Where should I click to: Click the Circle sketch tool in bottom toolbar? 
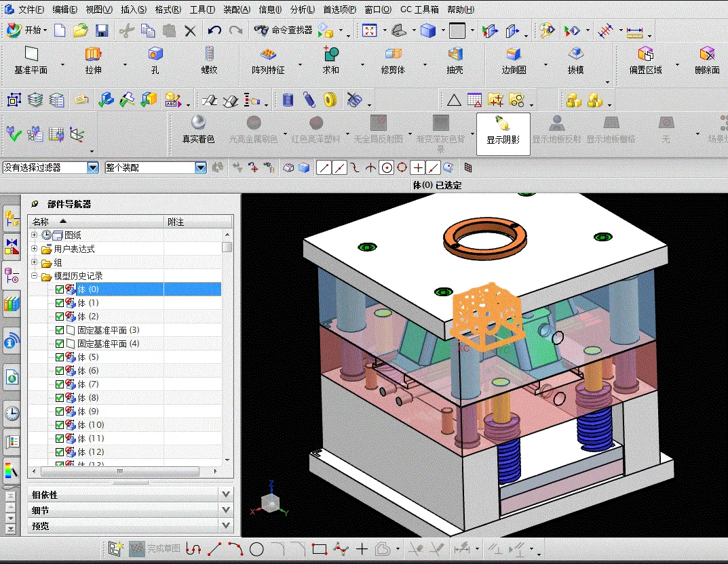[256, 549]
